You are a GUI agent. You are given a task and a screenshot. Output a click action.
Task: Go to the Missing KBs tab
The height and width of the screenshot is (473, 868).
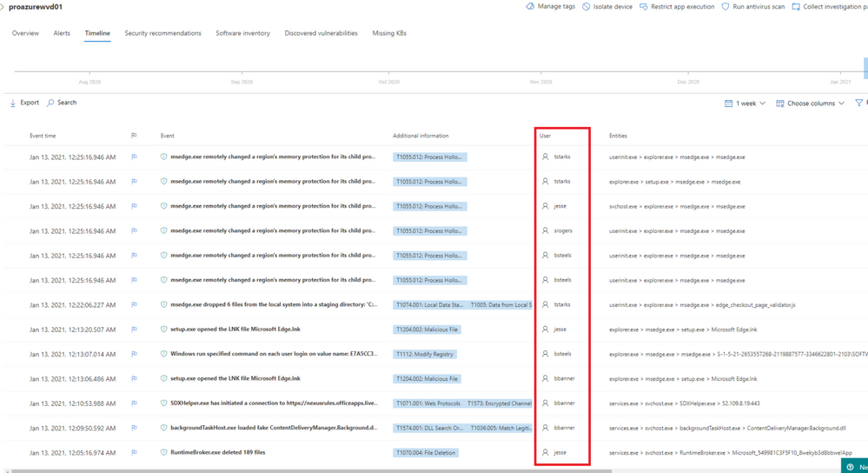point(389,33)
